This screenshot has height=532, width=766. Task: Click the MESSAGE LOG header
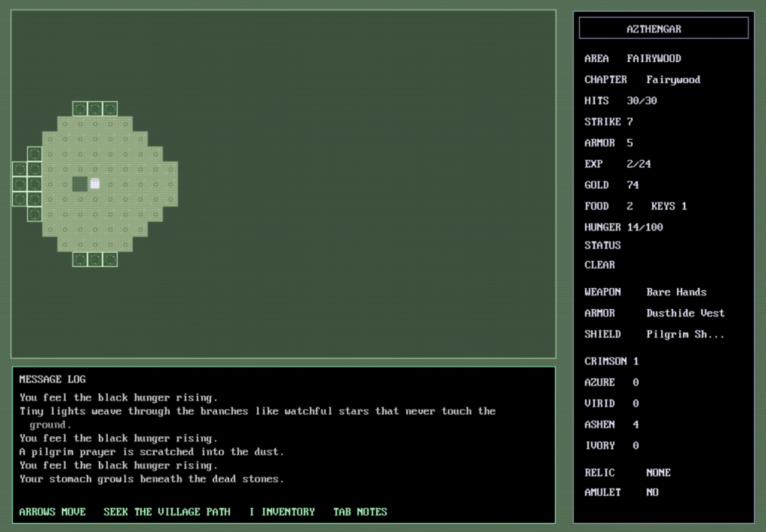[52, 379]
